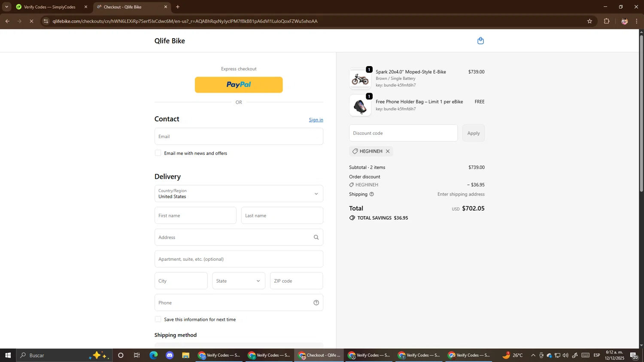Focus the Last name field
This screenshot has height=362, width=644.
(x=282, y=216)
